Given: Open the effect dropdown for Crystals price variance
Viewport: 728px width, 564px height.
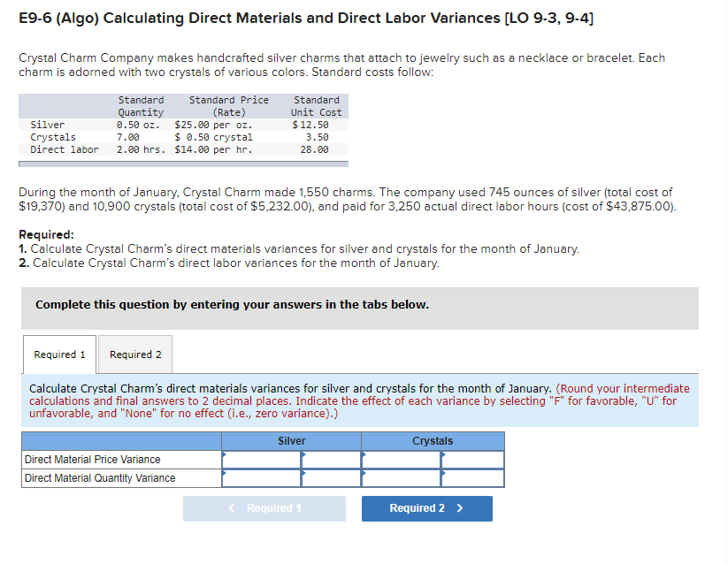Looking at the screenshot, I should [x=472, y=460].
